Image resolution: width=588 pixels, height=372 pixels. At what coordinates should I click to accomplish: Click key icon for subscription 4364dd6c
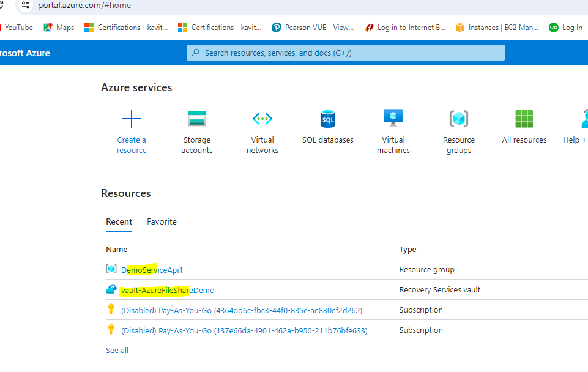[x=111, y=310]
